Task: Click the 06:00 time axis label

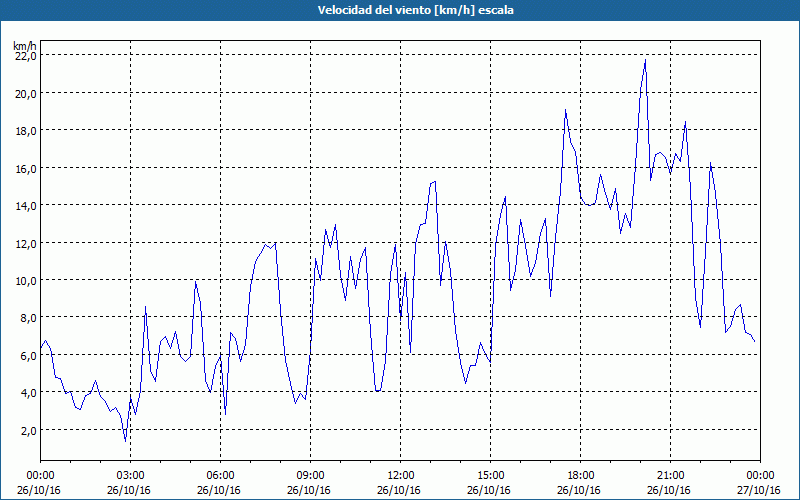Action: (220, 476)
